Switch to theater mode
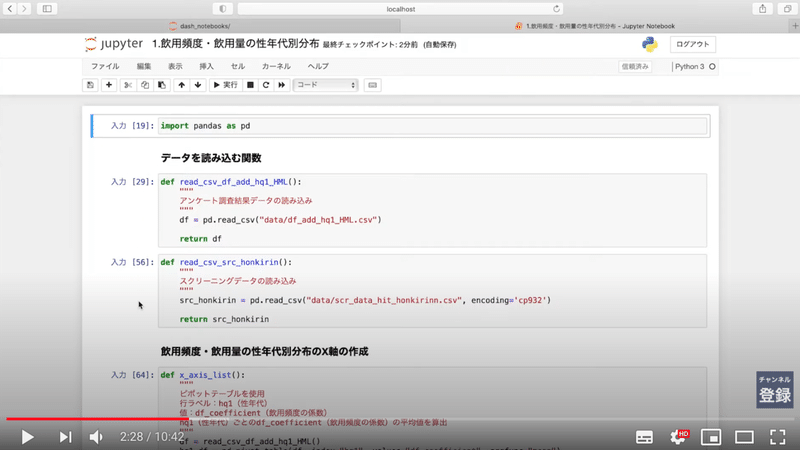 (744, 437)
